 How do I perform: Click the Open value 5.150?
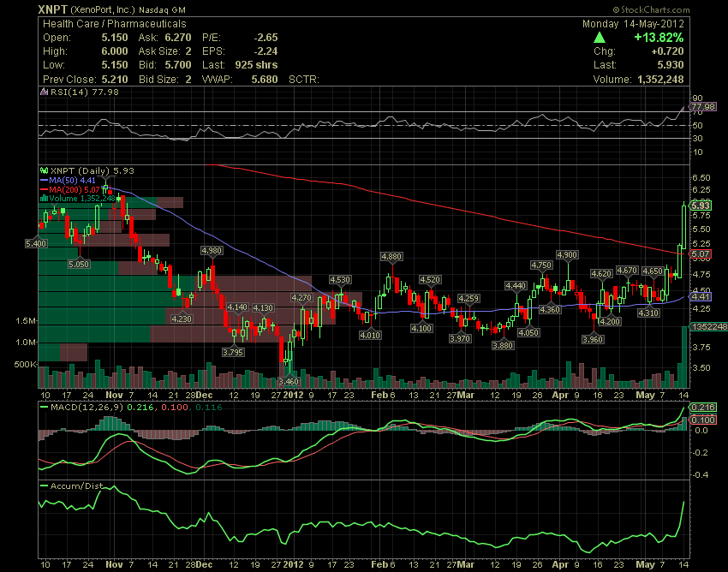[x=115, y=38]
